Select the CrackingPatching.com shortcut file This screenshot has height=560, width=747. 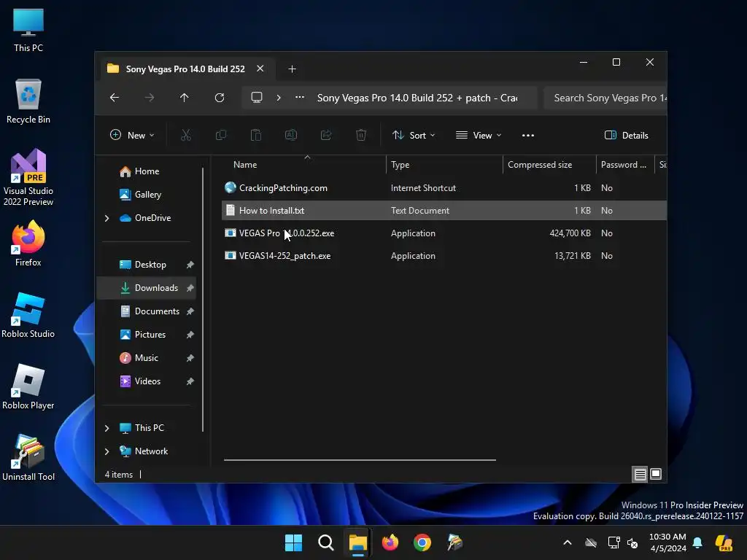click(283, 187)
